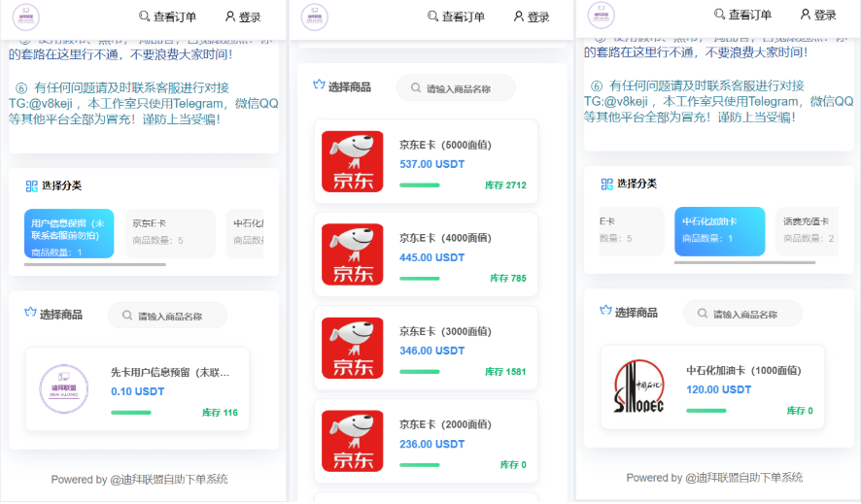Click the 先卡用户信息预留 product logo thumbnail
This screenshot has height=504, width=861.
coord(64,388)
